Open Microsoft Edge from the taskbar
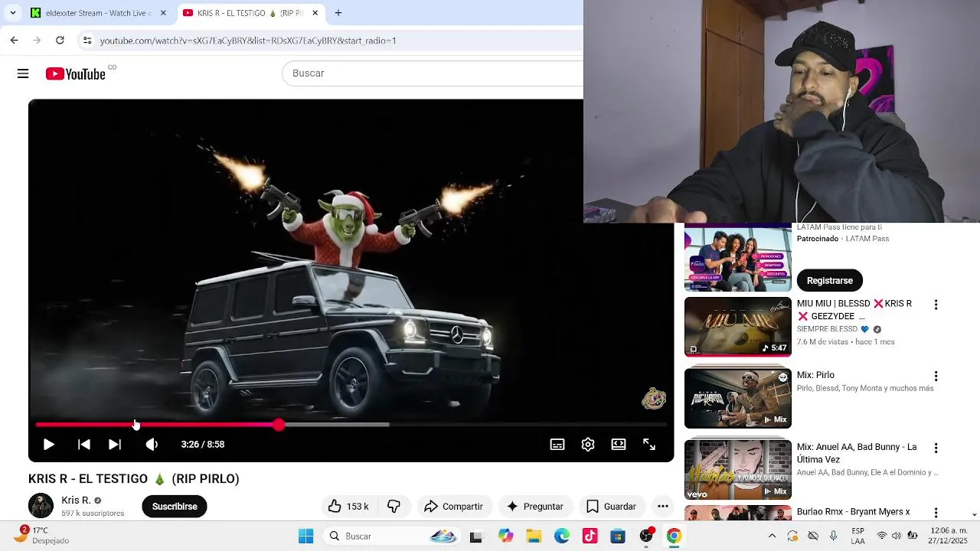 coord(562,536)
